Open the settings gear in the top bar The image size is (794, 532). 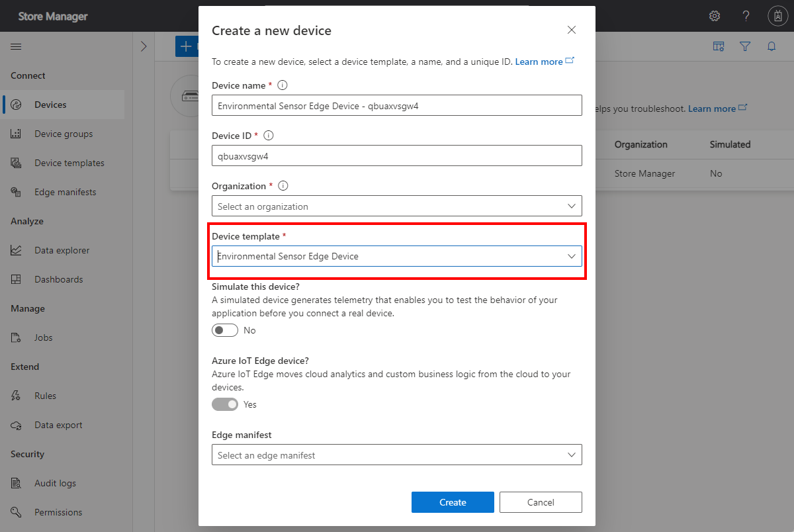714,15
